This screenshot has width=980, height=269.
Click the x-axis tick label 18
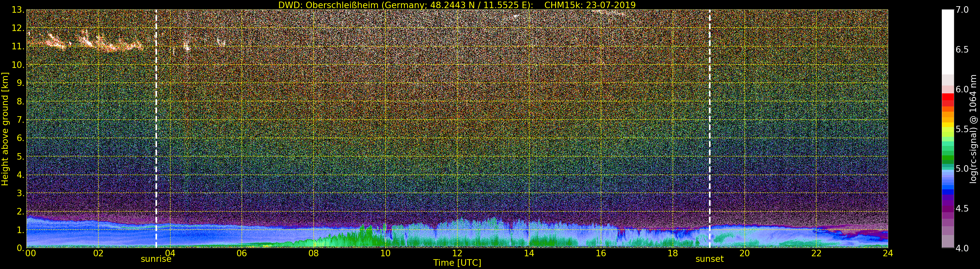pyautogui.click(x=673, y=253)
